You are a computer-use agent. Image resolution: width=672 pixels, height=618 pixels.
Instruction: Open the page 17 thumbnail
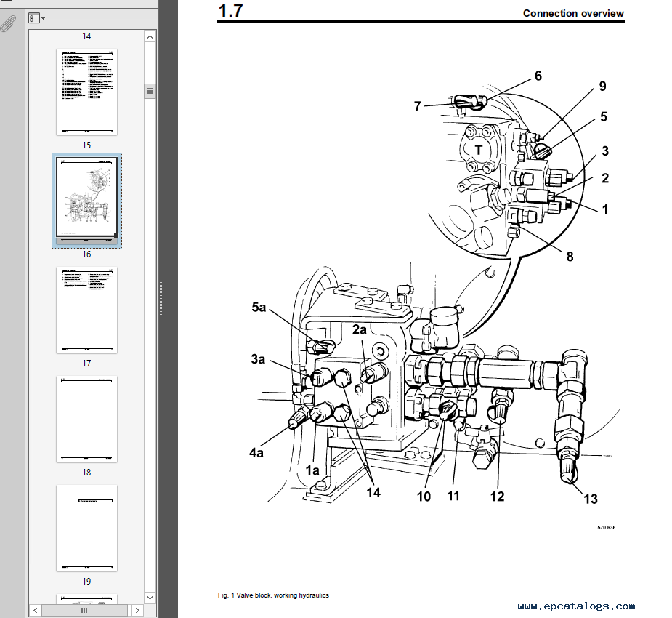86,310
